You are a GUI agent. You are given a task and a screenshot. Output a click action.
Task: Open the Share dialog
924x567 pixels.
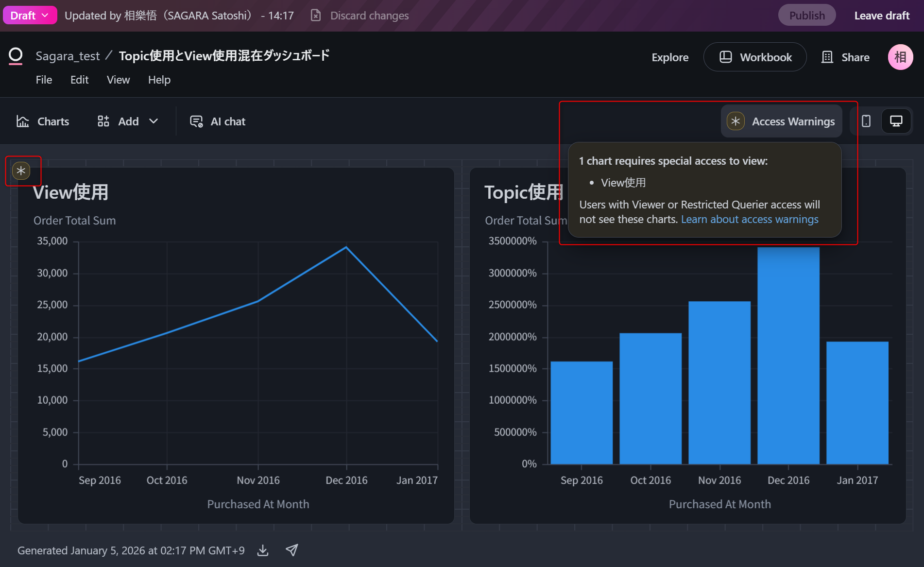point(845,57)
